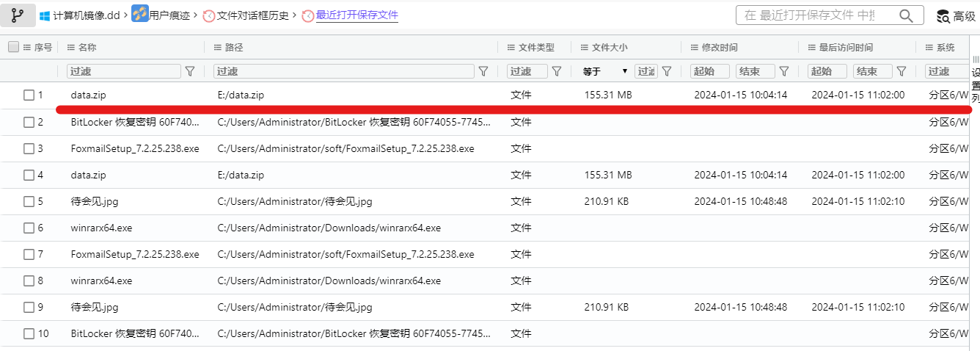Focus the 文件类型 filter input
This screenshot has width=980, height=351.
527,71
